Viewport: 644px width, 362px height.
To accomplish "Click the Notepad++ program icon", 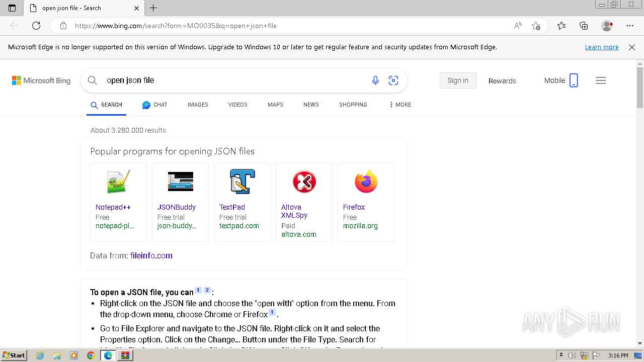I will (x=118, y=182).
